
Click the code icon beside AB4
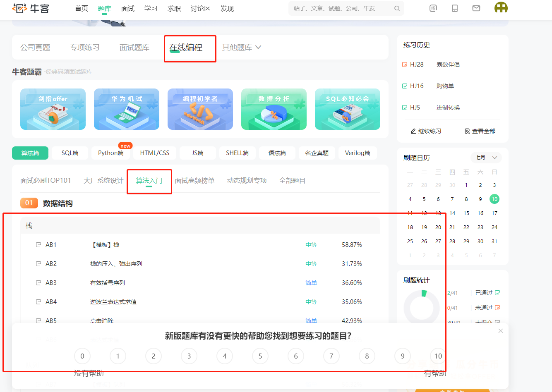pos(38,302)
